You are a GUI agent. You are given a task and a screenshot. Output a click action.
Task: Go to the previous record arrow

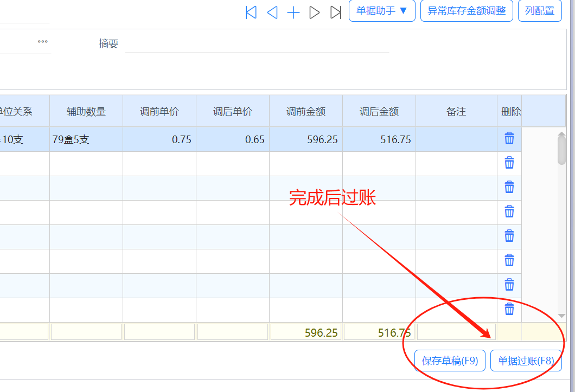tap(272, 12)
